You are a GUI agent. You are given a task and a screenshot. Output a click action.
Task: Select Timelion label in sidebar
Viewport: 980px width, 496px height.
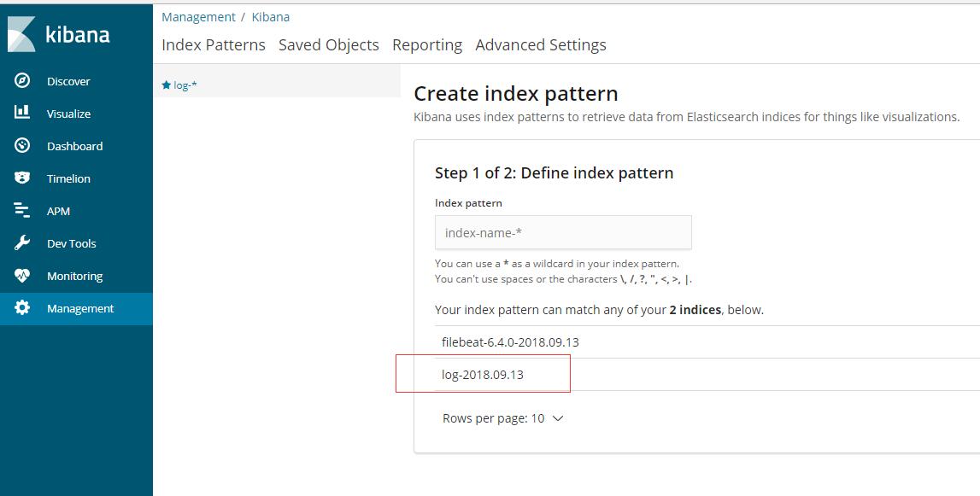(x=68, y=178)
